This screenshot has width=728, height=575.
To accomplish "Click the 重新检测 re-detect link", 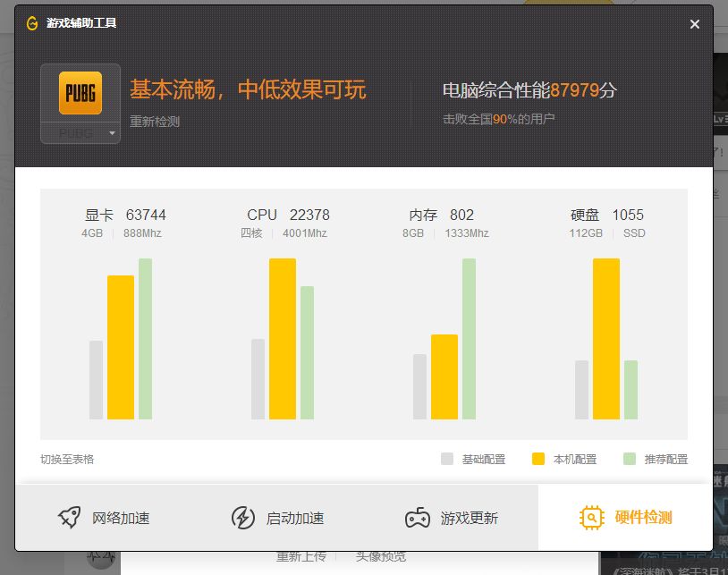I will pos(154,122).
